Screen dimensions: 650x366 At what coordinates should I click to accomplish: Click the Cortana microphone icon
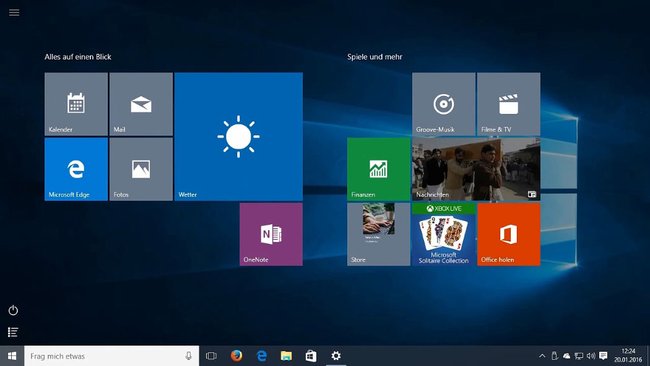tap(189, 356)
